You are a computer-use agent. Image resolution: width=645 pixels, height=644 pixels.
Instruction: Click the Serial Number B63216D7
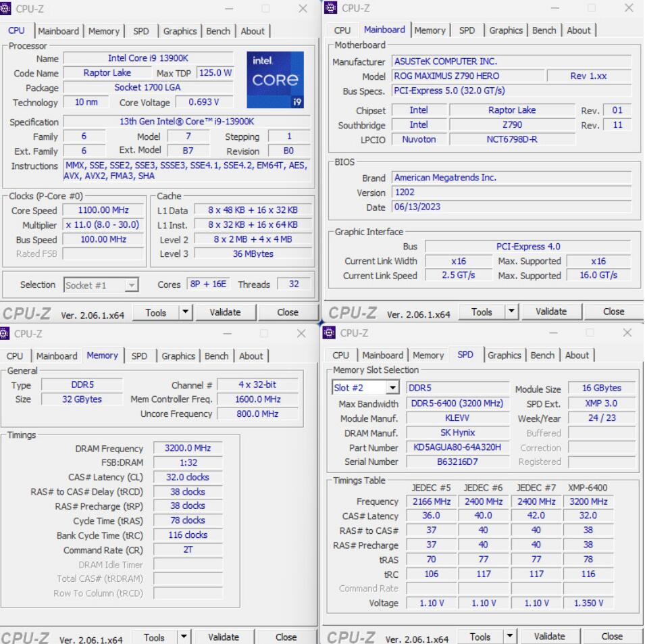(457, 462)
